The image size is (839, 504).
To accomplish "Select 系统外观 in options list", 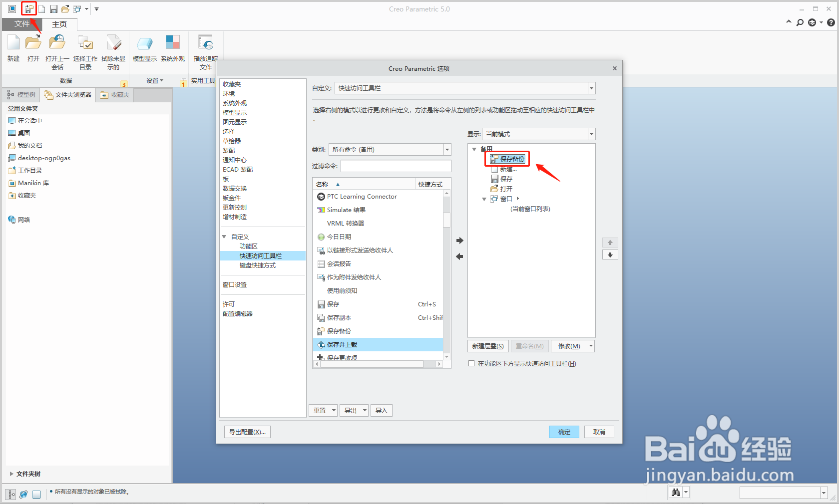I will tap(235, 103).
